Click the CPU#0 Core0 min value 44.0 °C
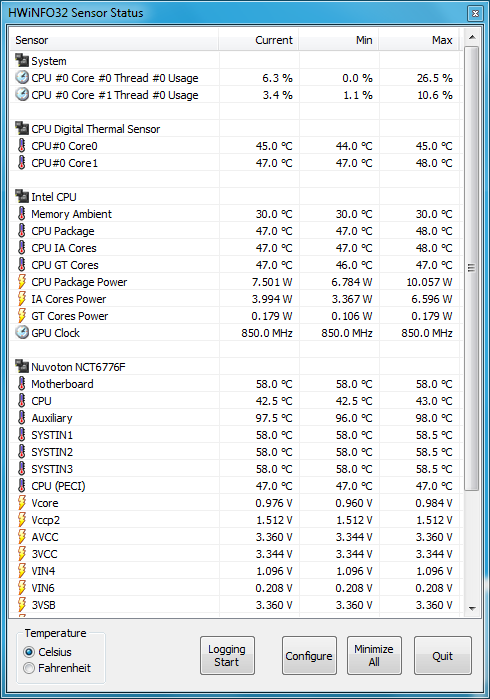 coord(354,146)
